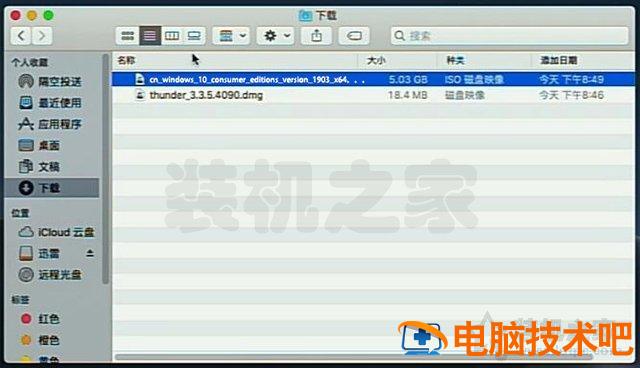Click the Share toolbar icon

pos(317,36)
